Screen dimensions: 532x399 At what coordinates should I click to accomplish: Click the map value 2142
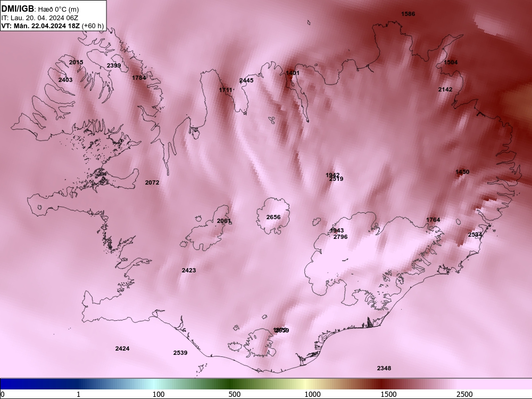445,89
